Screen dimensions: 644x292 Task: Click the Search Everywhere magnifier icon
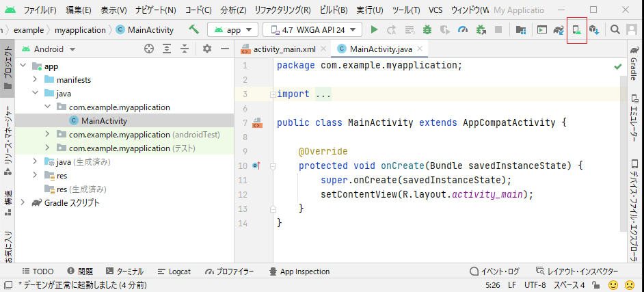point(615,29)
